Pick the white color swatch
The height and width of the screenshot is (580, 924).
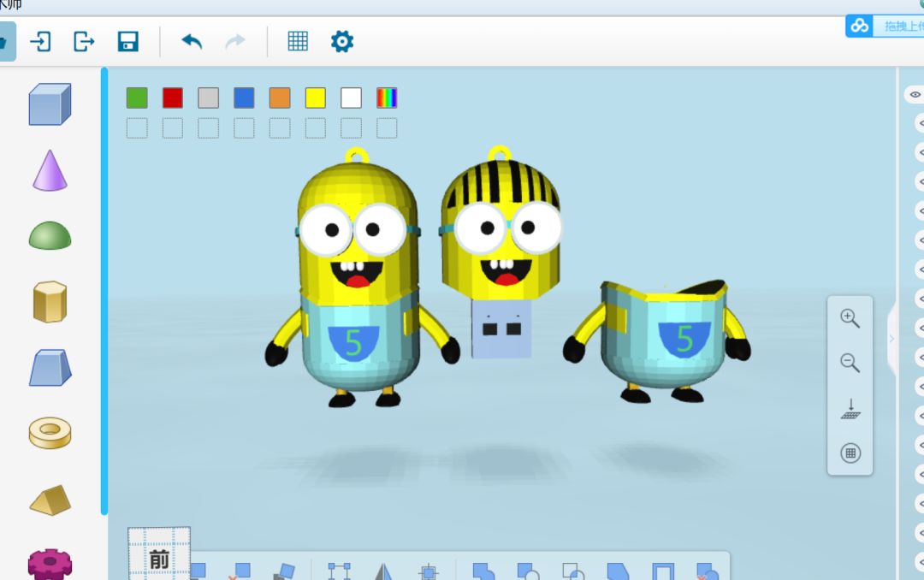click(352, 98)
